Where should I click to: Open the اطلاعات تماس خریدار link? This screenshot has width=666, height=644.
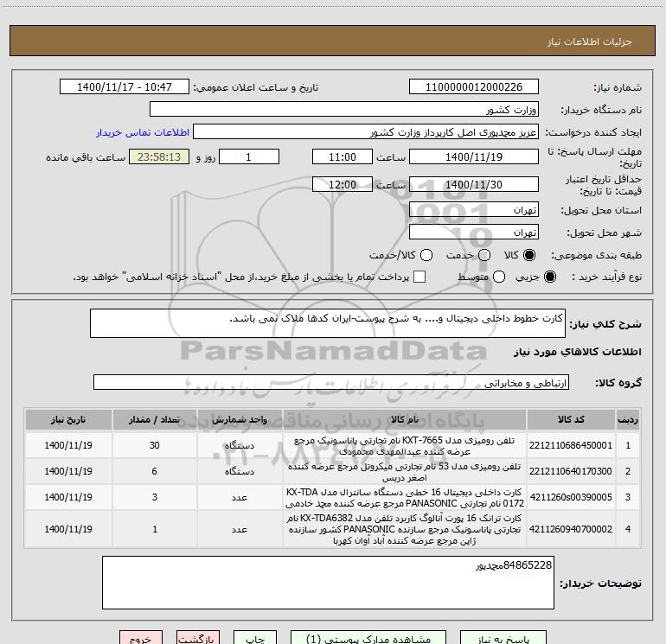(143, 132)
